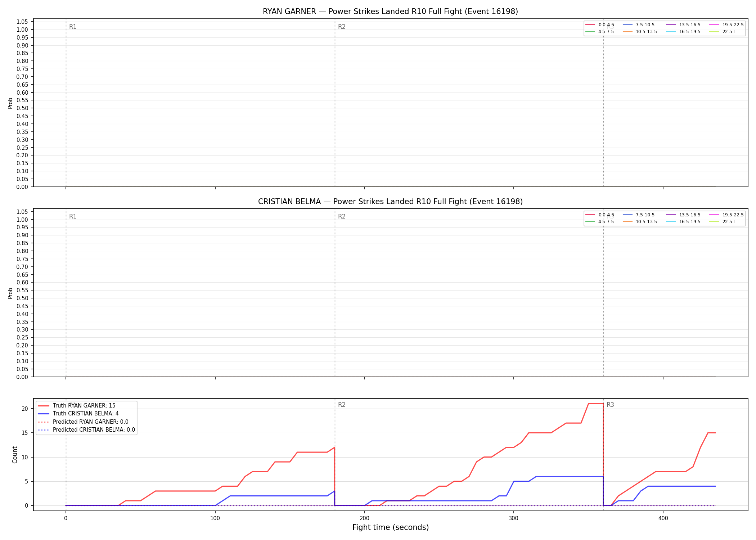Click the 'Prob' y-axis label of Ryan Garner chart
The height and width of the screenshot is (540, 756).
pyautogui.click(x=10, y=103)
